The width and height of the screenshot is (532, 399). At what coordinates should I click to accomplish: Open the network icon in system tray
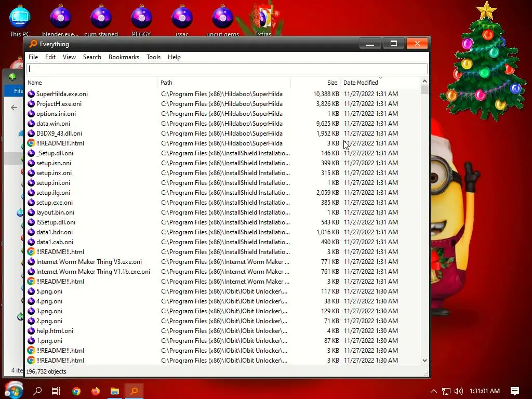coord(446,391)
